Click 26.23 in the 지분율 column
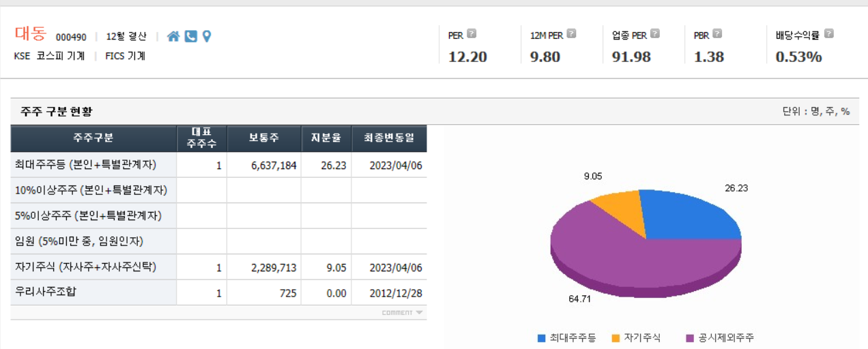This screenshot has height=349, width=868. point(334,165)
